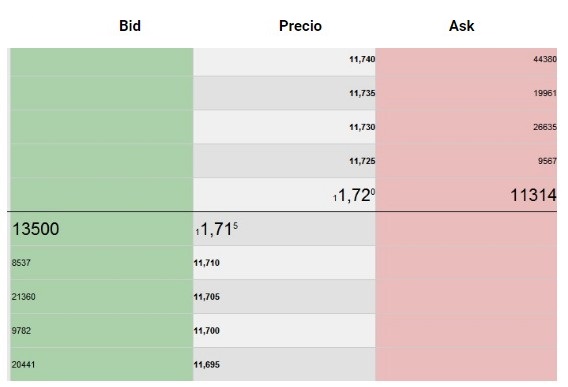The width and height of the screenshot is (568, 387).
Task: Click bid volume 21360
Action: pos(24,297)
